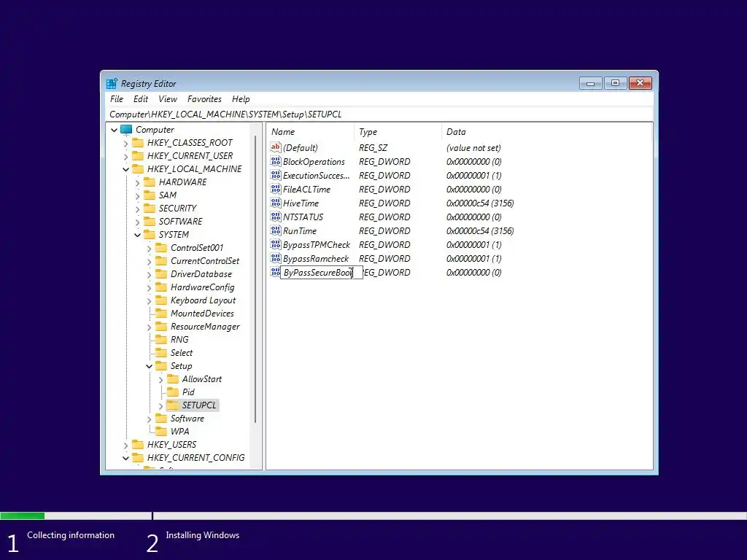
Task: Click the (value not set) data cell
Action: coord(473,147)
